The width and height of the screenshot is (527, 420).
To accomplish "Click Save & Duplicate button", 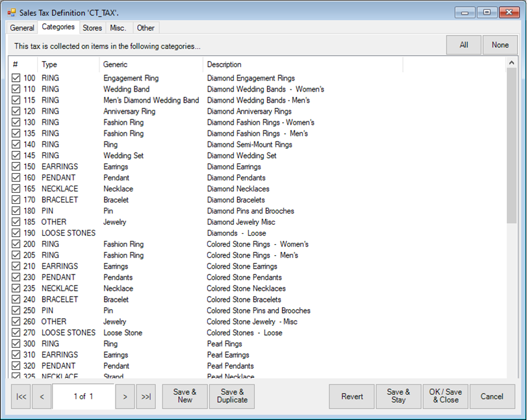I will 232,397.
